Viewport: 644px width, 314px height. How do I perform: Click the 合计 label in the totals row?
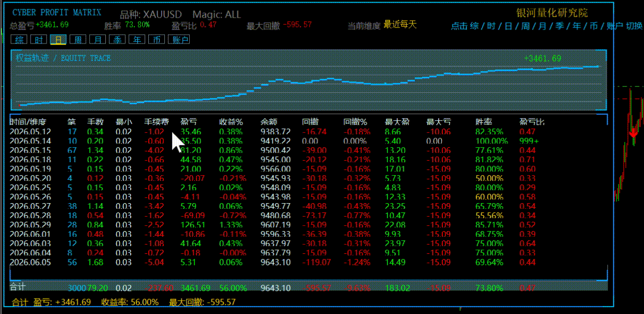pos(18,287)
